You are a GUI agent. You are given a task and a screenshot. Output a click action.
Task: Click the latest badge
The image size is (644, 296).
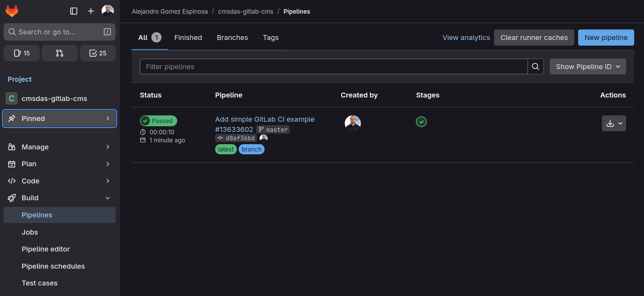click(226, 149)
